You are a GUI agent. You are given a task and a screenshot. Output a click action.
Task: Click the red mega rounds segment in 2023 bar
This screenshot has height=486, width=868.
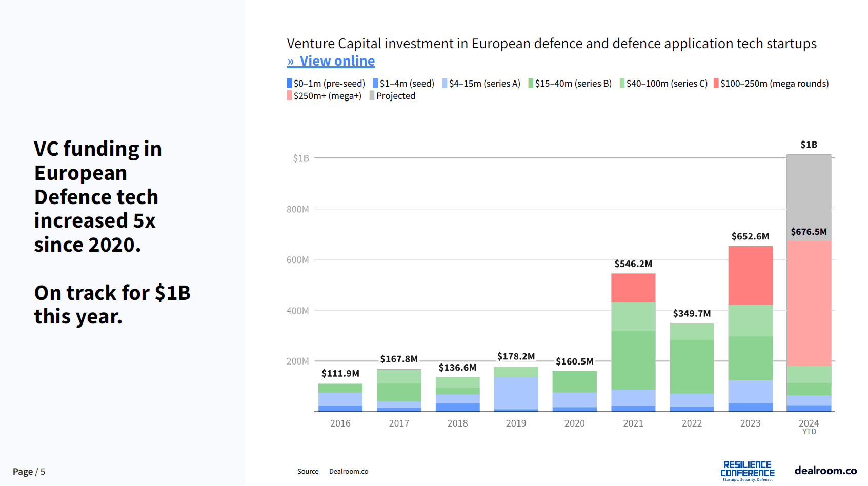click(x=750, y=275)
